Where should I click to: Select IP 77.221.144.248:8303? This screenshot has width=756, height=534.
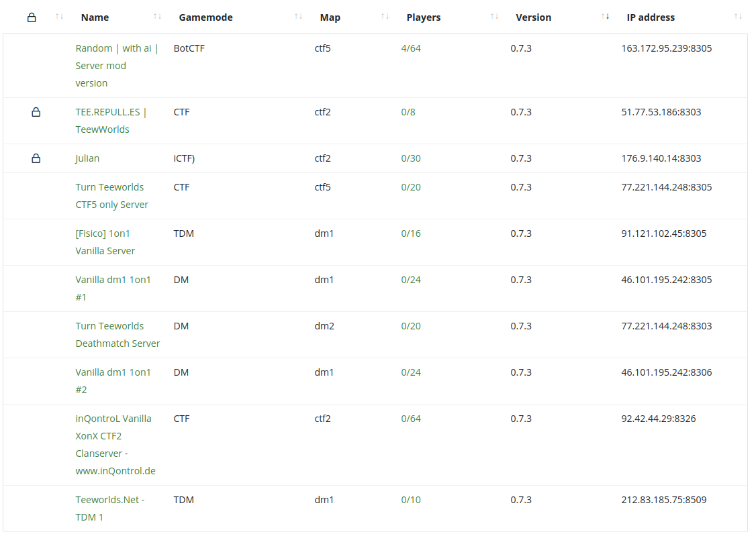666,326
